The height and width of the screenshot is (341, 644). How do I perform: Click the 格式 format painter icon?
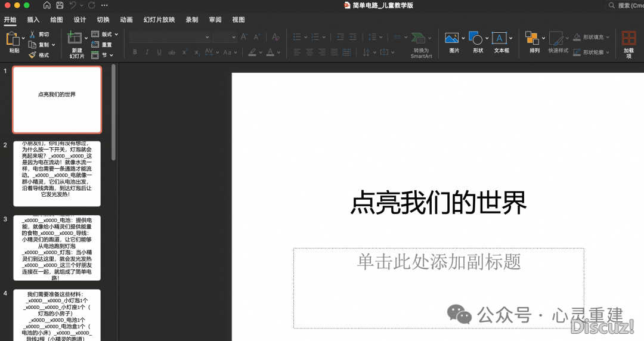[32, 55]
